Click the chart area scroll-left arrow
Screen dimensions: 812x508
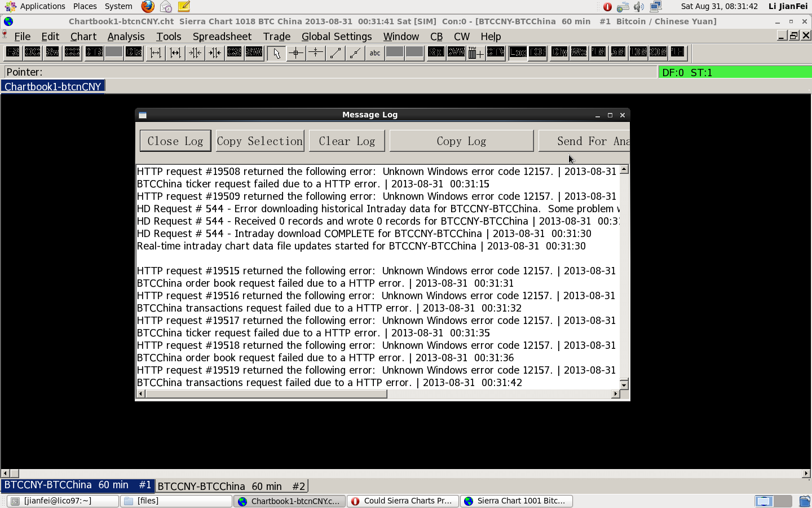coord(5,473)
